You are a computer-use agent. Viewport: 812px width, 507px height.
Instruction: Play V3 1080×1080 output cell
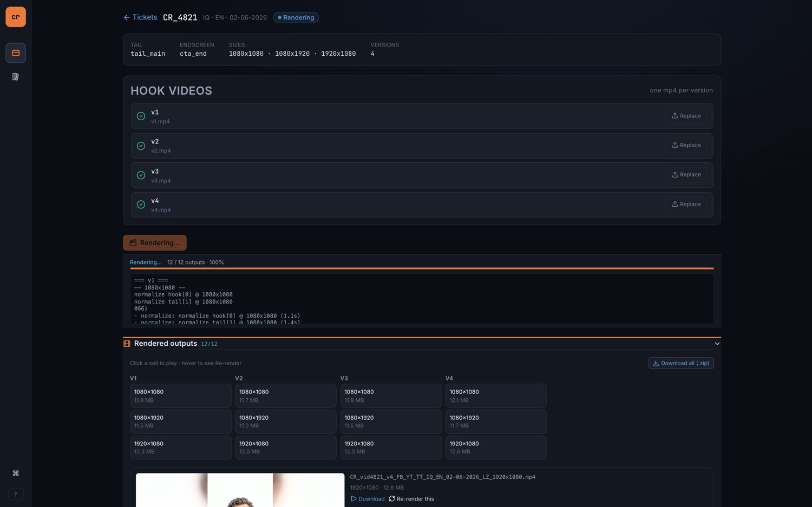[391, 396]
